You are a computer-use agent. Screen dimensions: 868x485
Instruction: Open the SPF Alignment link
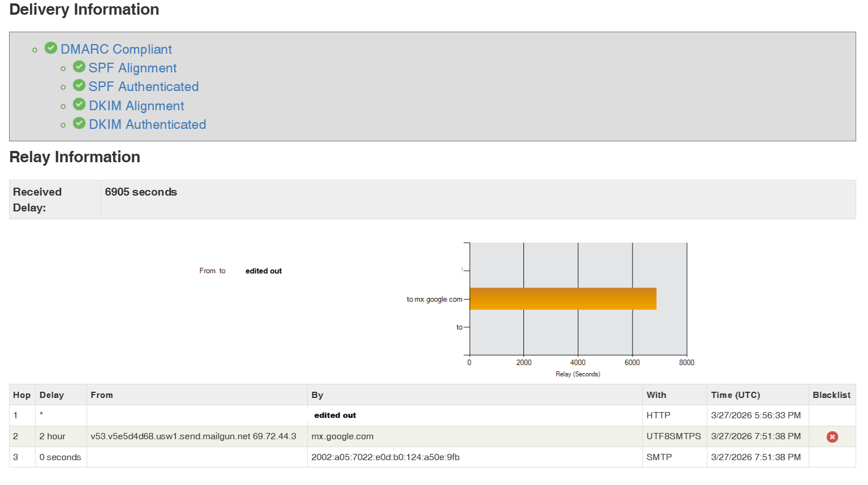click(132, 68)
